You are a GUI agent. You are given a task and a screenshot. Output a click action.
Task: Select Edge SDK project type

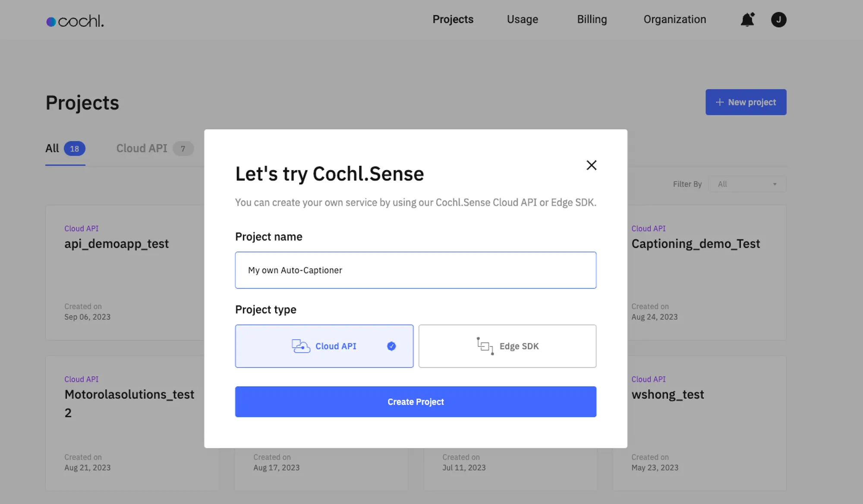[x=519, y=346]
